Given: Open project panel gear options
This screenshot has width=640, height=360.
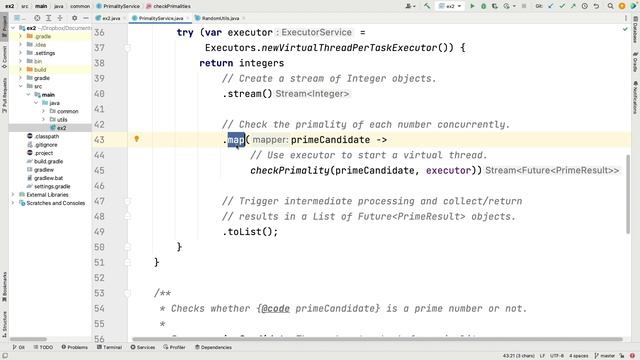Looking at the screenshot, I should (x=74, y=18).
